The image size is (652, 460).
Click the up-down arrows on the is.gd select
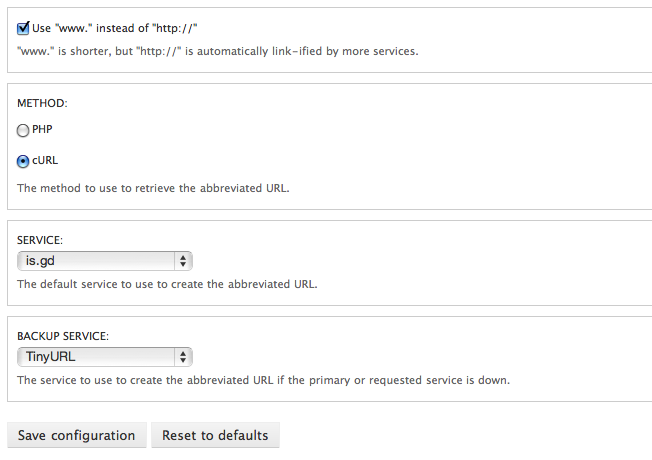pos(183,261)
